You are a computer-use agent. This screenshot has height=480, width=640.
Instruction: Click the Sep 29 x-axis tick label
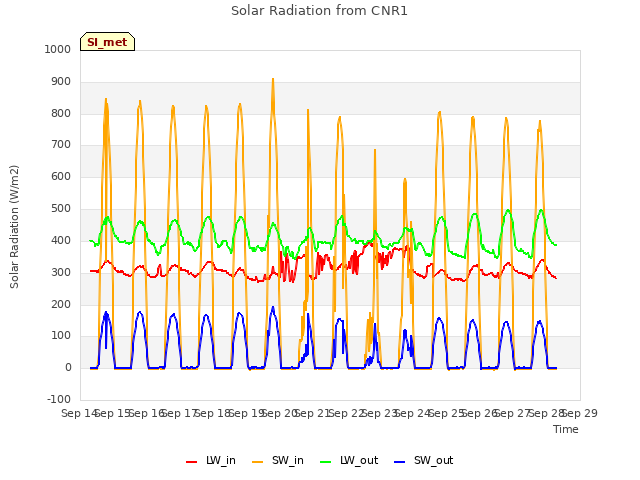580,413
